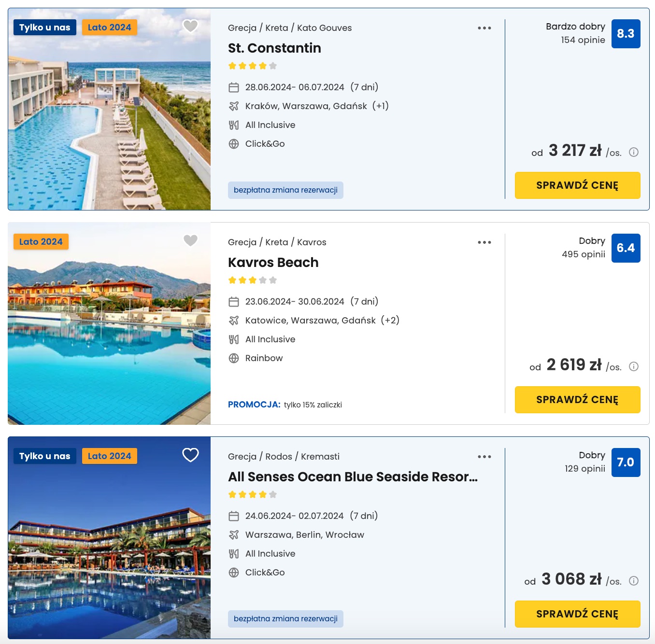Screen dimensions: 655x644
Task: Click info icon beside 2 619 zł price
Action: [634, 366]
